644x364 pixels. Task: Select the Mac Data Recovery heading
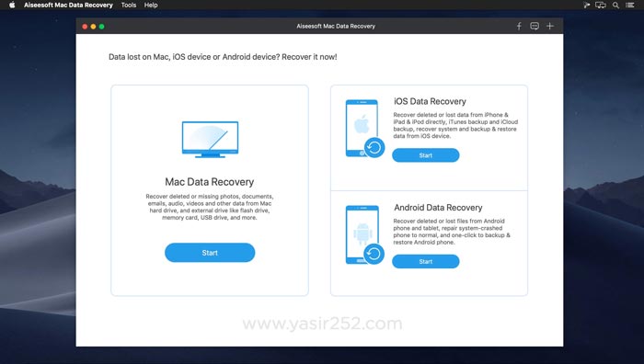click(x=210, y=182)
